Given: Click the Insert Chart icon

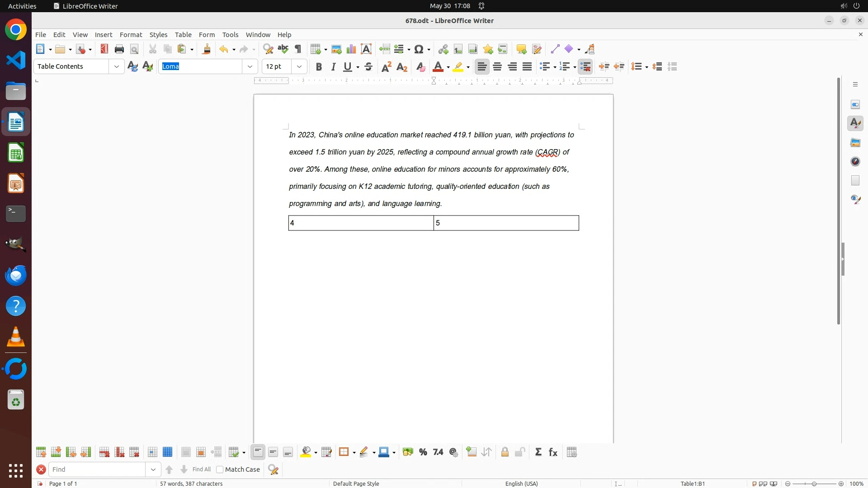Looking at the screenshot, I should pos(351,49).
